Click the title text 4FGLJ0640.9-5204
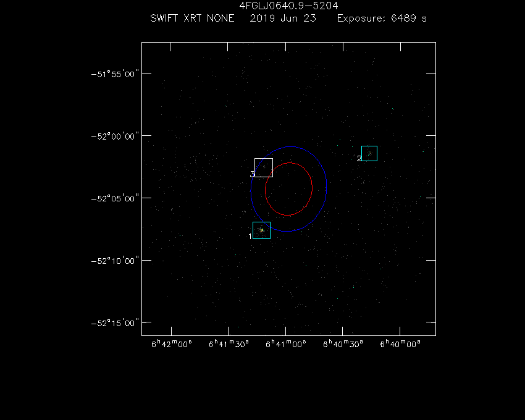This screenshot has width=525, height=420. (288, 6)
